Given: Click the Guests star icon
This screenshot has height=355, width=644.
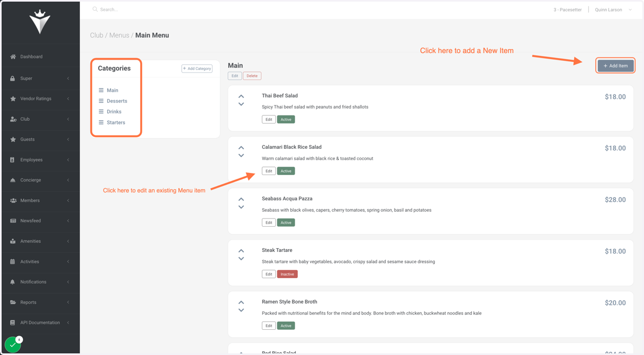Looking at the screenshot, I should pyautogui.click(x=13, y=140).
